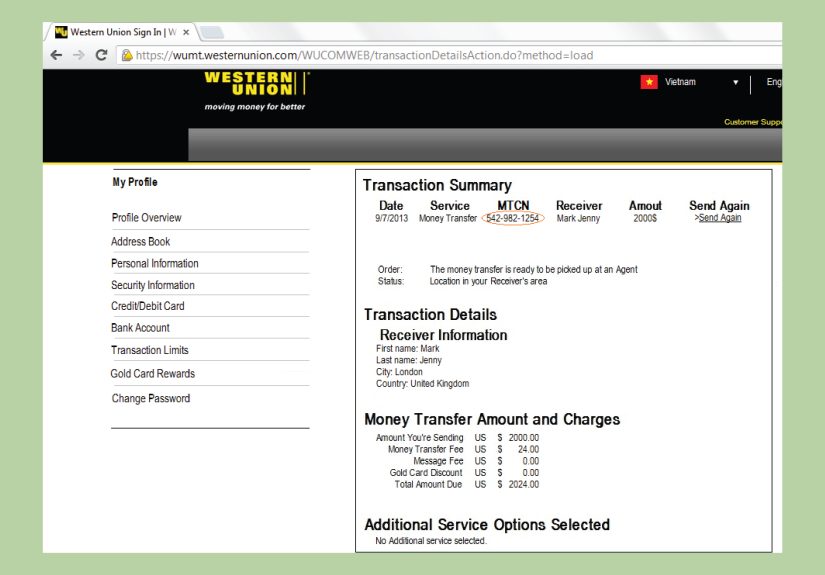Screen dimensions: 825x575
Task: Reload the page with refresh icon
Action: click(101, 55)
